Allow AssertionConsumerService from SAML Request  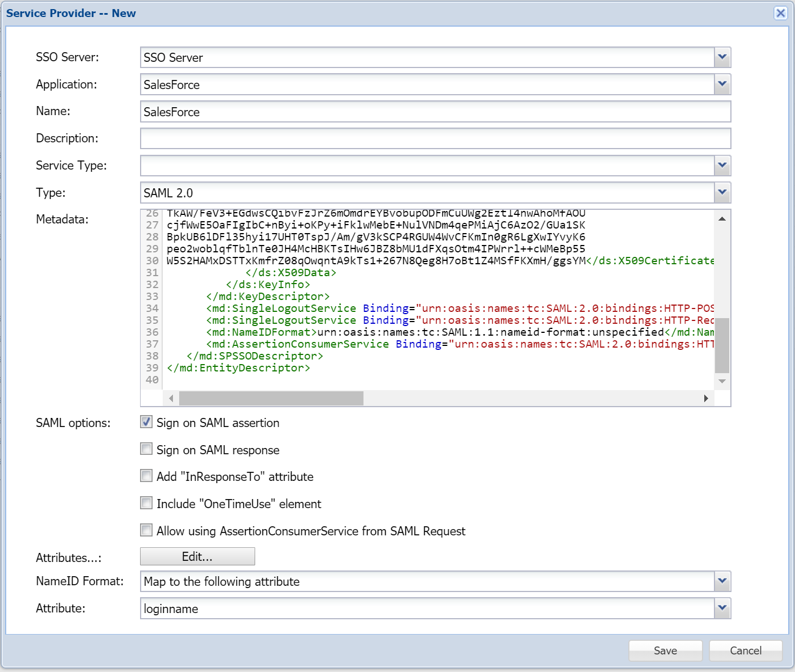coord(146,530)
